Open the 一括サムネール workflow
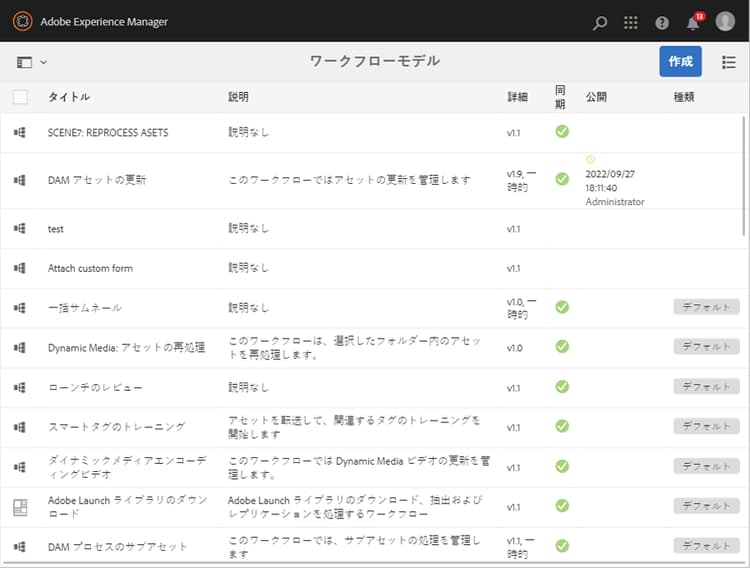The image size is (750, 568). [x=85, y=308]
